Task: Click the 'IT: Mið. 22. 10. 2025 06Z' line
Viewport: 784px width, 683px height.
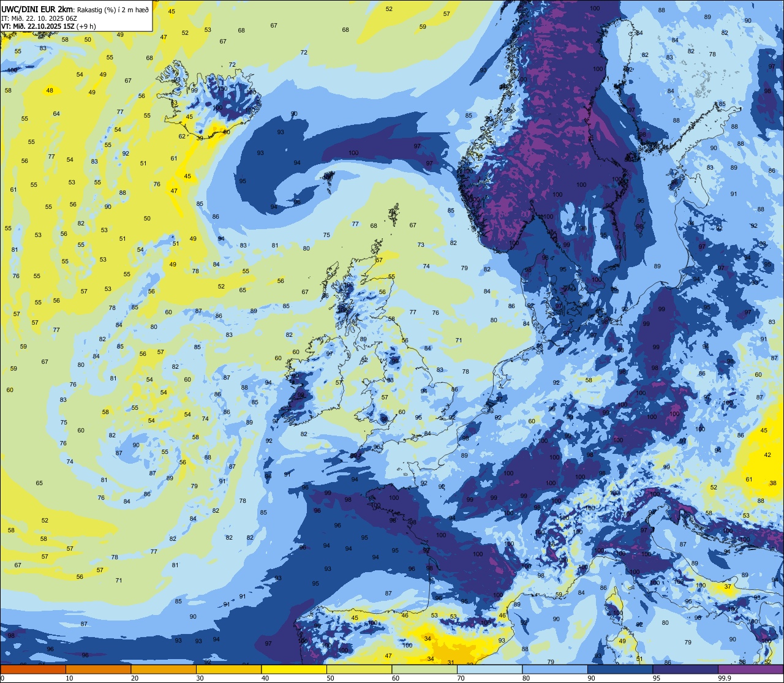Action: click(39, 18)
